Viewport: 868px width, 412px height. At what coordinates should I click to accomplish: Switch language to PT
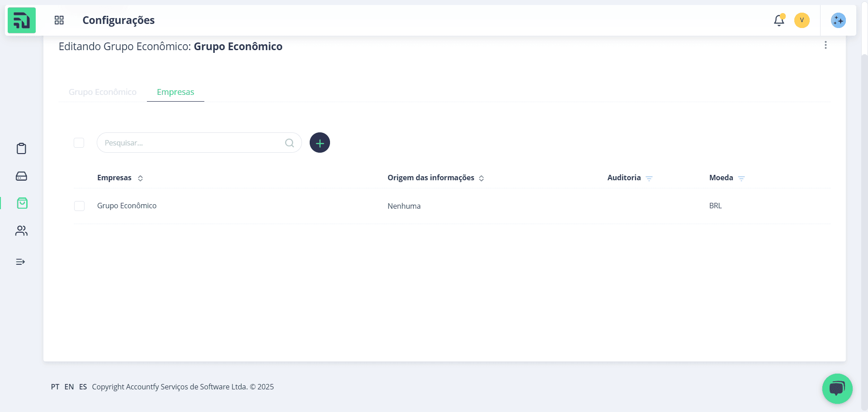pyautogui.click(x=55, y=387)
